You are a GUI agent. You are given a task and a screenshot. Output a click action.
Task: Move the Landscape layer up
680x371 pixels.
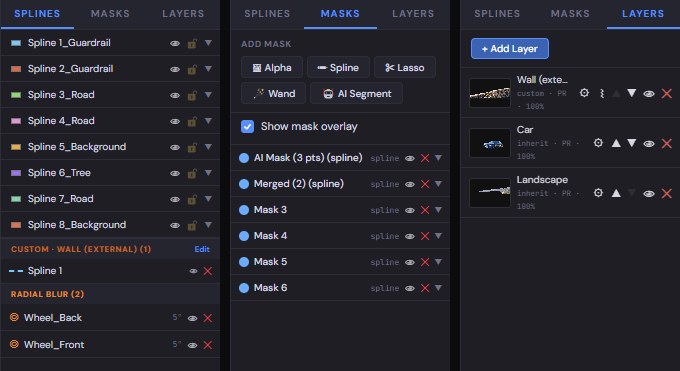(x=616, y=193)
